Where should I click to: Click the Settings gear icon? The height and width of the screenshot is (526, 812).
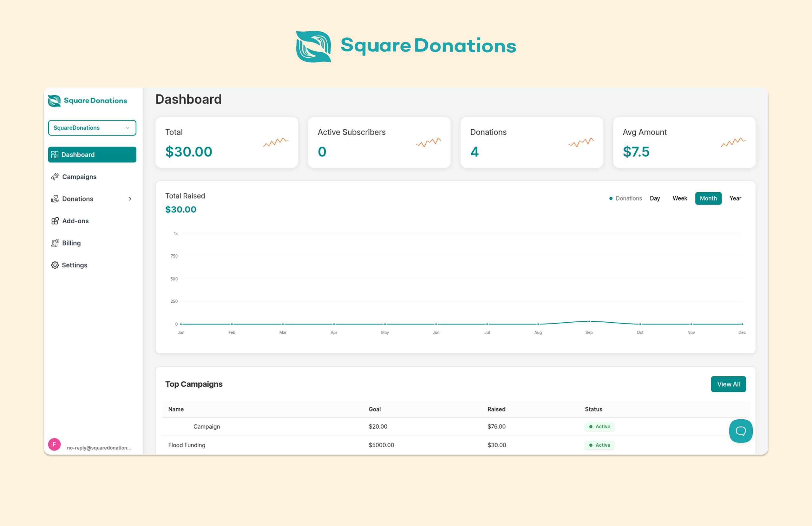pos(55,265)
